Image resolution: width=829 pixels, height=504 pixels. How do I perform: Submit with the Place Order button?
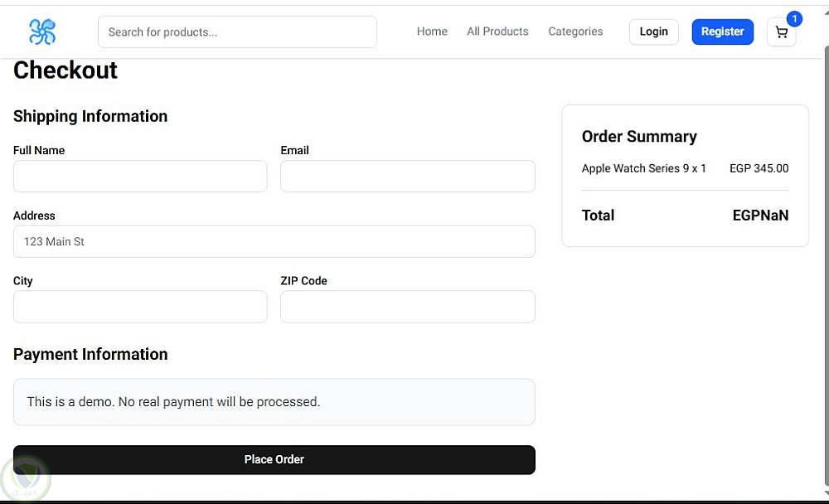[274, 460]
